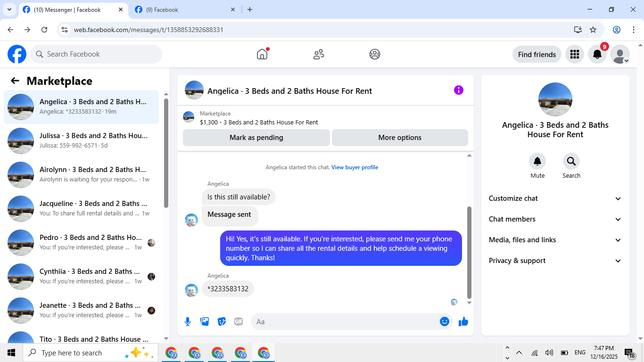
Task: Open the $1,300 Marketplace listing link
Action: pos(259,123)
